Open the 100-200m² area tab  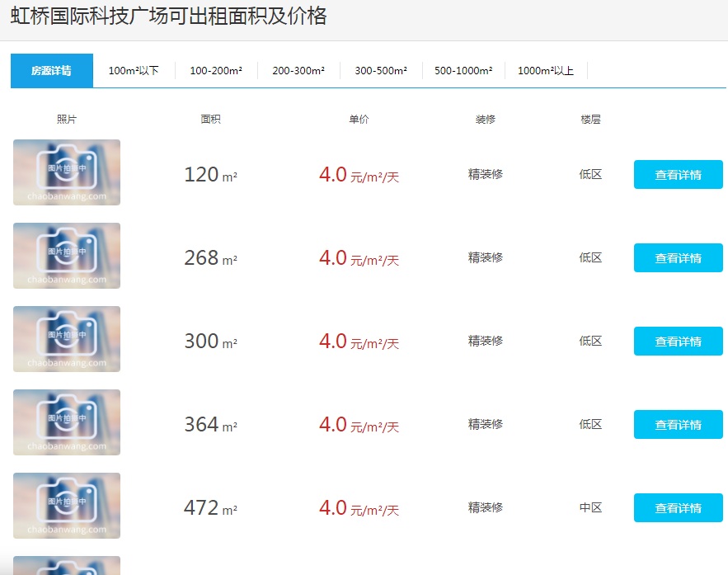pos(216,71)
